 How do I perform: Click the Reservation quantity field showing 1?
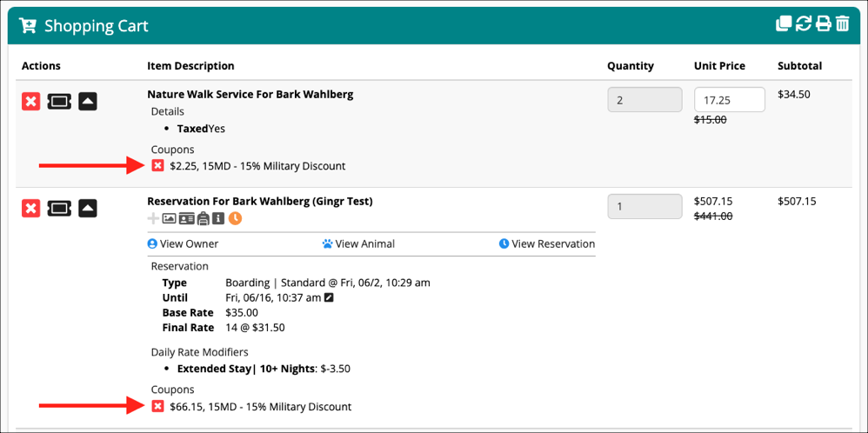point(644,207)
